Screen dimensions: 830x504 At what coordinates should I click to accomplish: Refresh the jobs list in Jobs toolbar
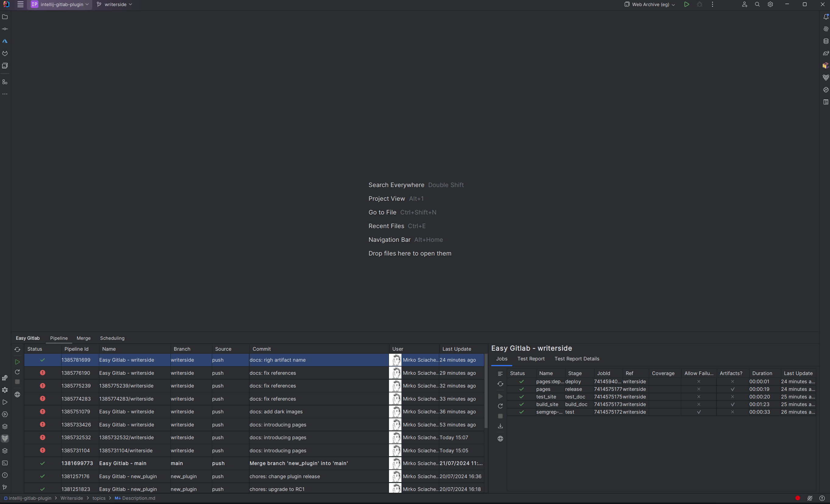coord(500,384)
